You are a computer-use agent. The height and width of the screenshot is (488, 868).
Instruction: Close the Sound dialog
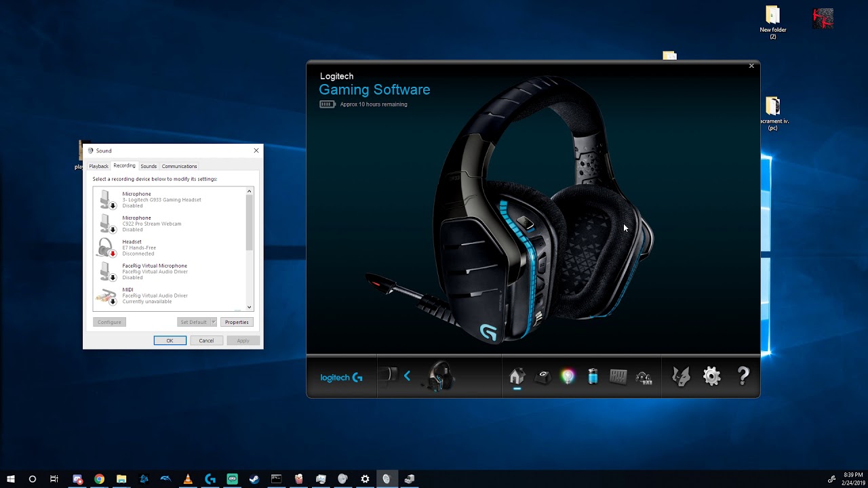point(256,150)
